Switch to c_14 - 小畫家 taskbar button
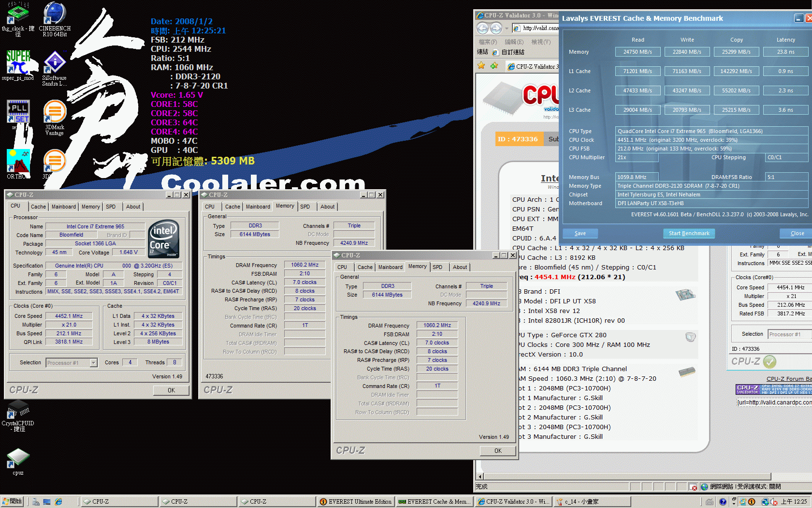Screen dimensions: 812x508 click(x=592, y=502)
